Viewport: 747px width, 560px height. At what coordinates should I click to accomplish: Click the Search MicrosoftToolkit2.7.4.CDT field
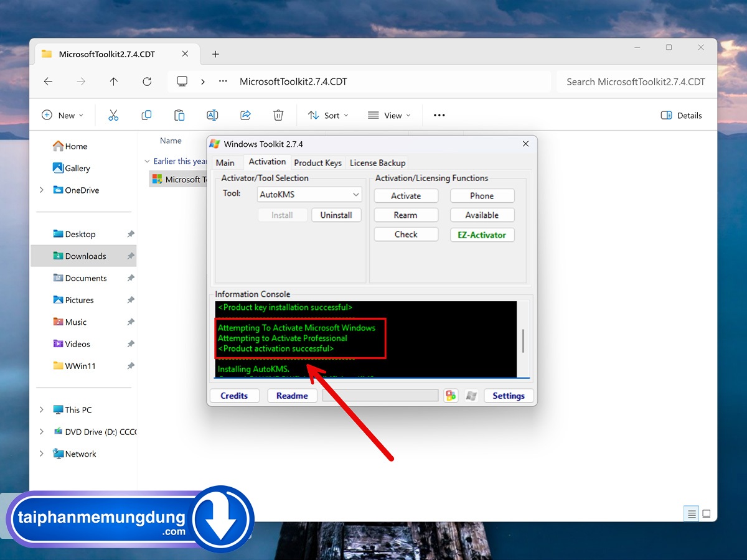pos(634,82)
